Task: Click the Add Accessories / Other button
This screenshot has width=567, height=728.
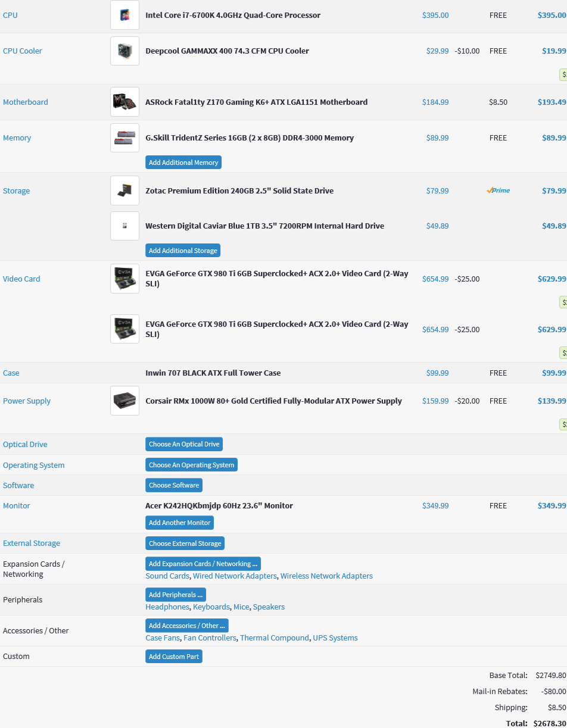Action: tap(187, 626)
